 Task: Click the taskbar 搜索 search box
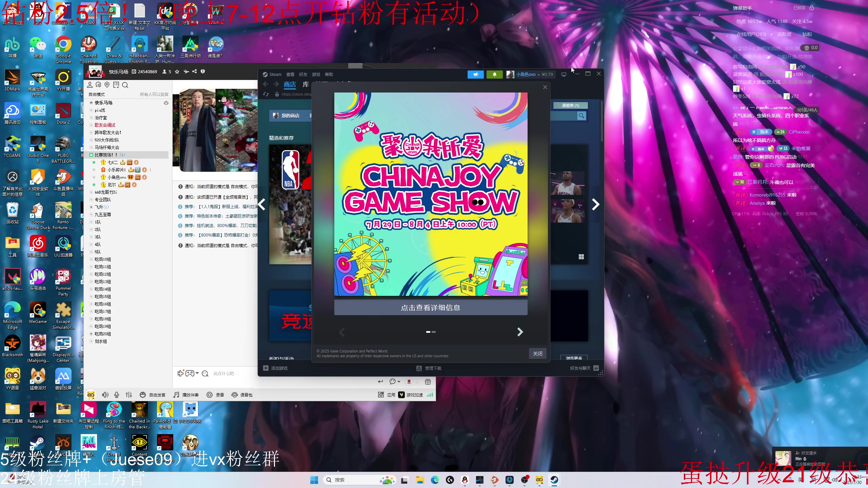click(359, 480)
